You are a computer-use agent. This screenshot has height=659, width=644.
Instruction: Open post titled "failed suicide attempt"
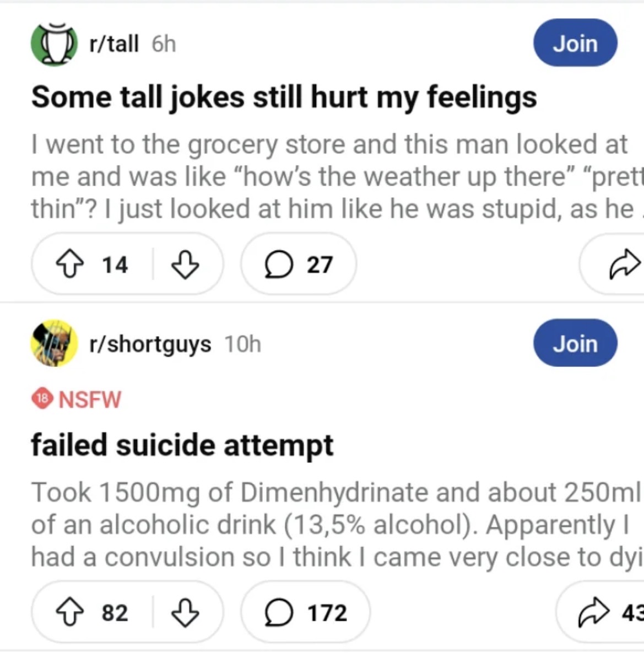click(182, 445)
